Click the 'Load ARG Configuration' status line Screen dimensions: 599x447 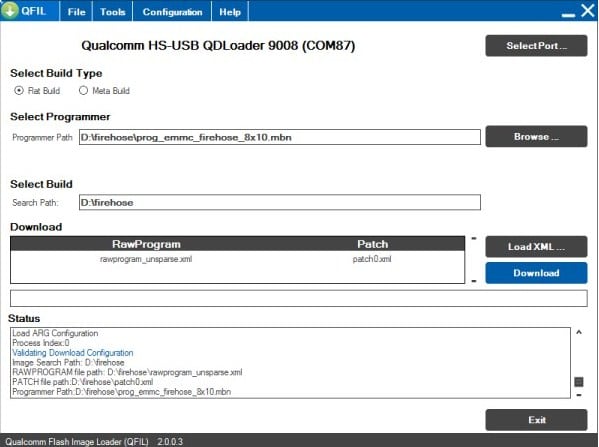click(x=55, y=333)
